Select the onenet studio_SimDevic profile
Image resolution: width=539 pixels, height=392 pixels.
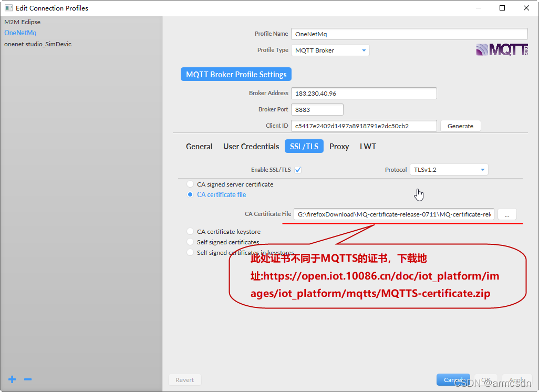[38, 44]
